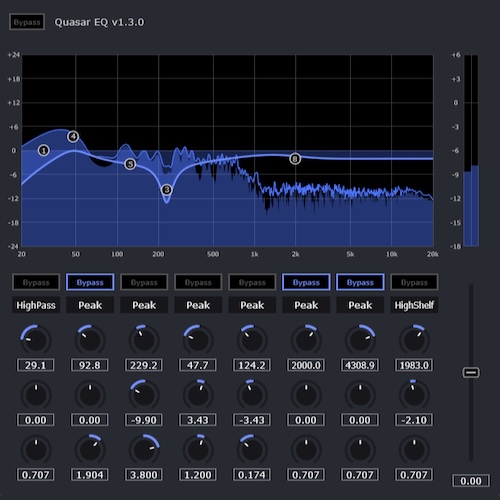Click the gain knob above 3.43
Viewport: 500px width, 500px height.
[x=198, y=395]
